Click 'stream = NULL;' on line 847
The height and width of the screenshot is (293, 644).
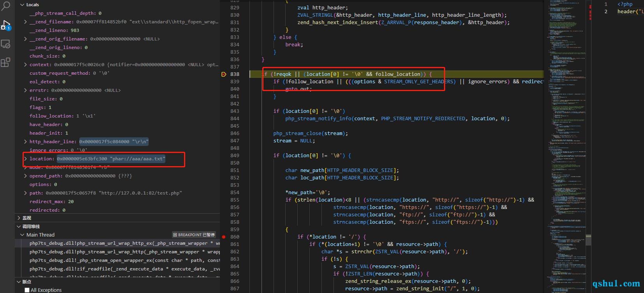pyautogui.click(x=294, y=141)
